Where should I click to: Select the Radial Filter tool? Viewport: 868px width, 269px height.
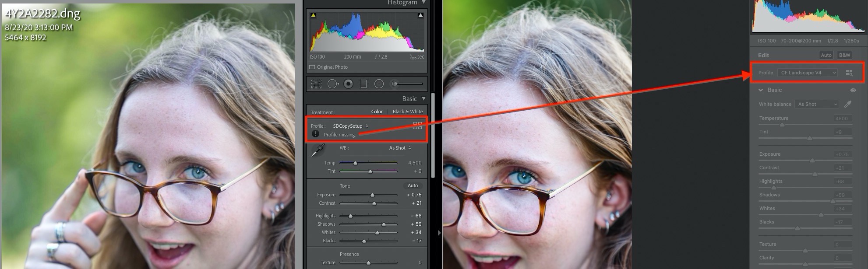point(379,84)
